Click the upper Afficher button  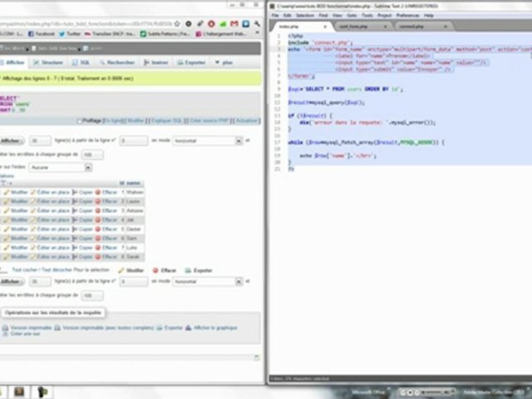coord(11,141)
